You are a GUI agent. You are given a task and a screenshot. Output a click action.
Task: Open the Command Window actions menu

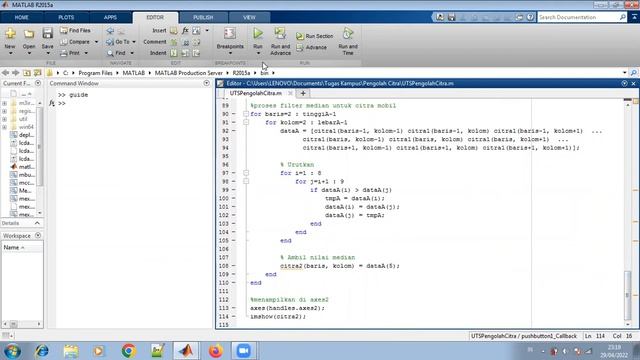click(207, 83)
